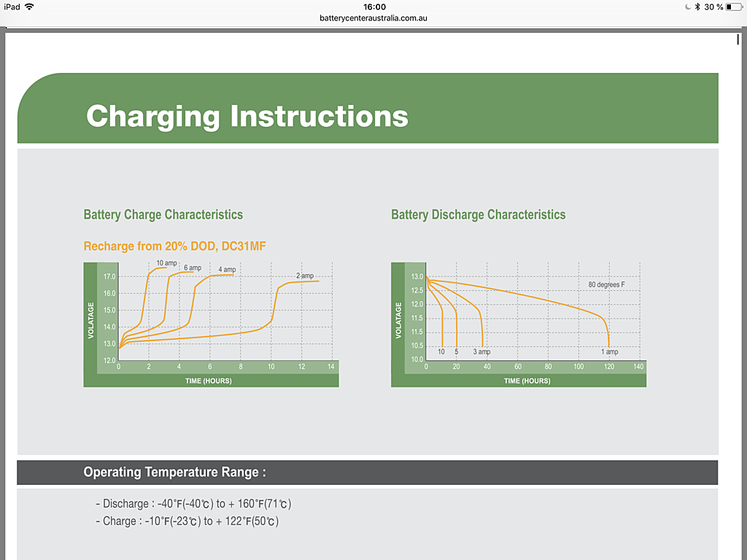Screen dimensions: 747x560
Task: Click the 10 amp label on charge chart
Action: pos(167,262)
